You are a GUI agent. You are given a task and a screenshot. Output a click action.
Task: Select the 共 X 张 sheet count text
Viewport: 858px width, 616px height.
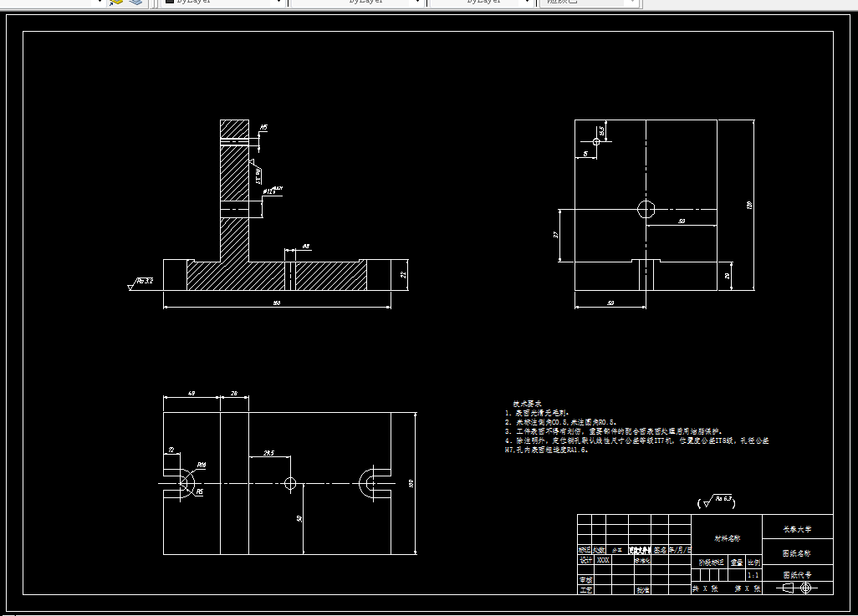point(705,588)
